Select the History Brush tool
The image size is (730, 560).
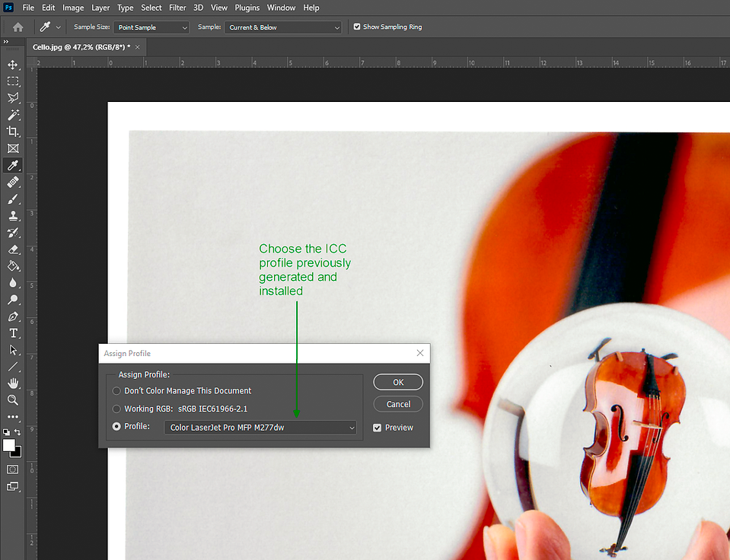pos(13,232)
